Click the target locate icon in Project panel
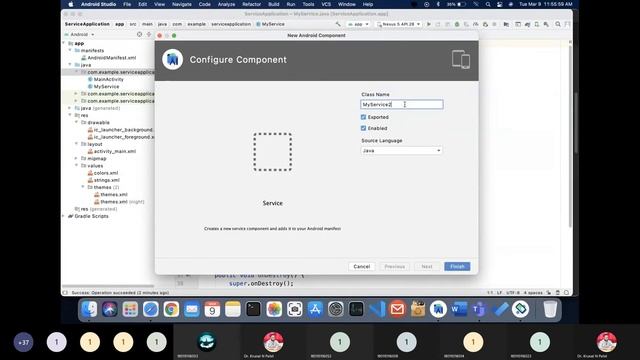640x360 pixels. pyautogui.click(x=140, y=35)
